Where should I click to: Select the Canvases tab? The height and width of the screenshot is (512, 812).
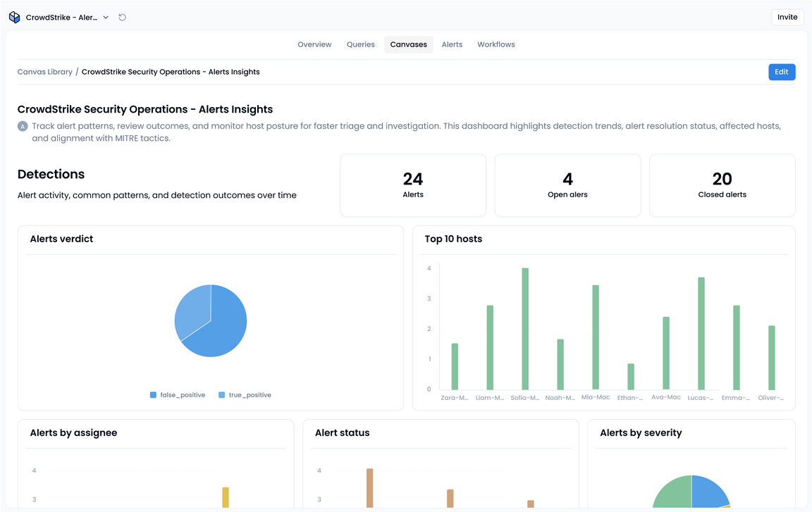point(409,44)
